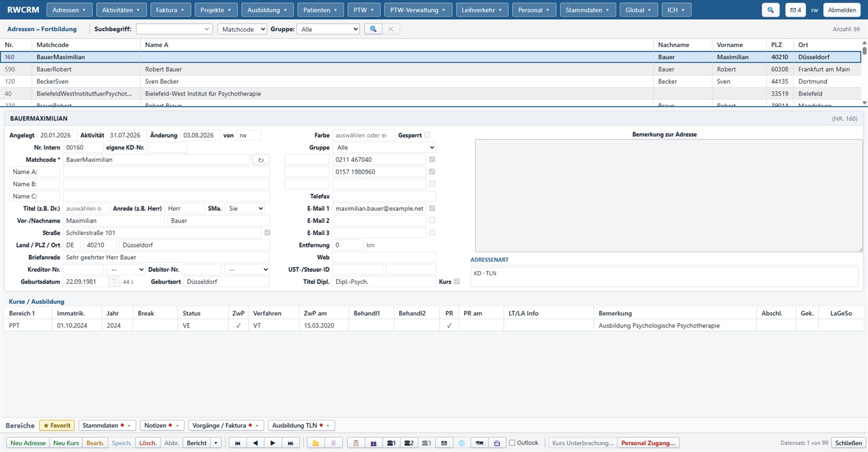Click the Lösch. button

[148, 443]
